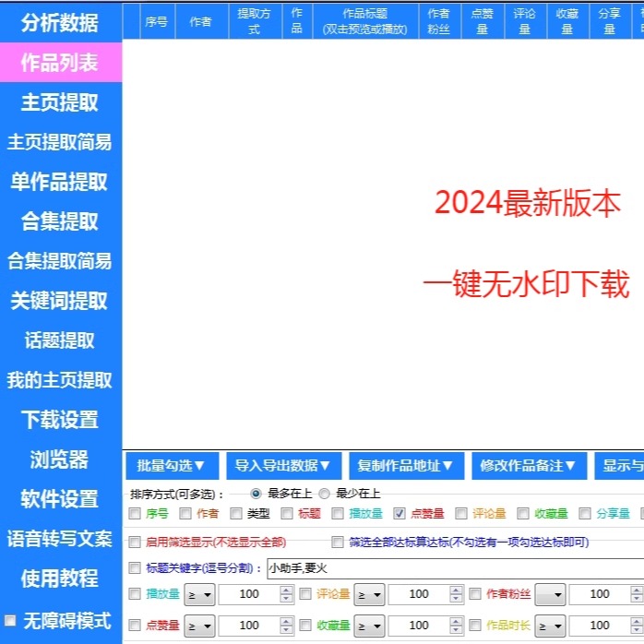Click the 评论量 filter value field

pos(419,594)
